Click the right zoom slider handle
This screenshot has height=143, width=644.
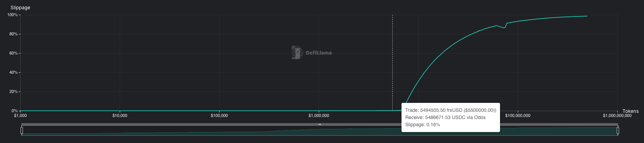click(x=618, y=130)
